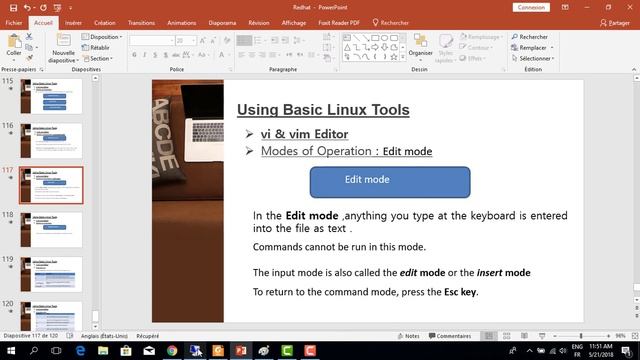Open Styles rapides gallery
Viewport: 640px width, 360px height.
pos(446,48)
